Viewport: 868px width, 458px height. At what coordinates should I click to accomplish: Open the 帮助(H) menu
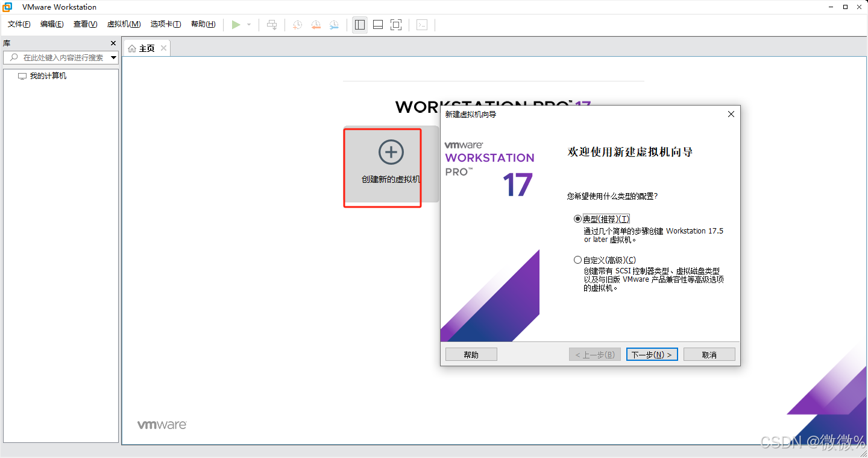click(x=203, y=24)
